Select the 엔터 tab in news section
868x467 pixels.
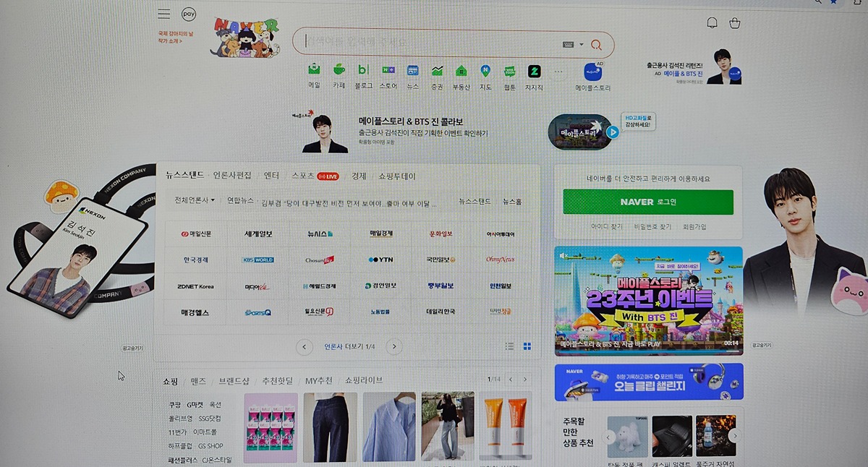click(271, 176)
